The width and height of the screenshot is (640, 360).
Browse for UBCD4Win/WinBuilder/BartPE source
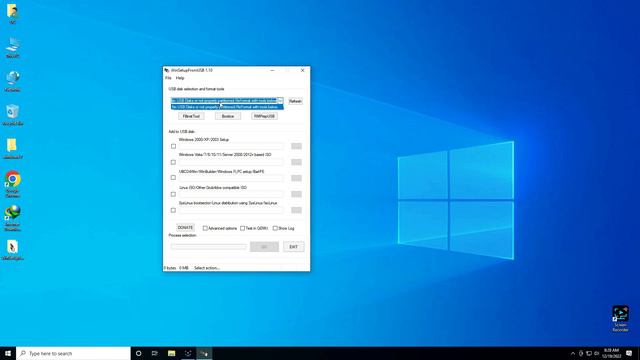coord(296,178)
